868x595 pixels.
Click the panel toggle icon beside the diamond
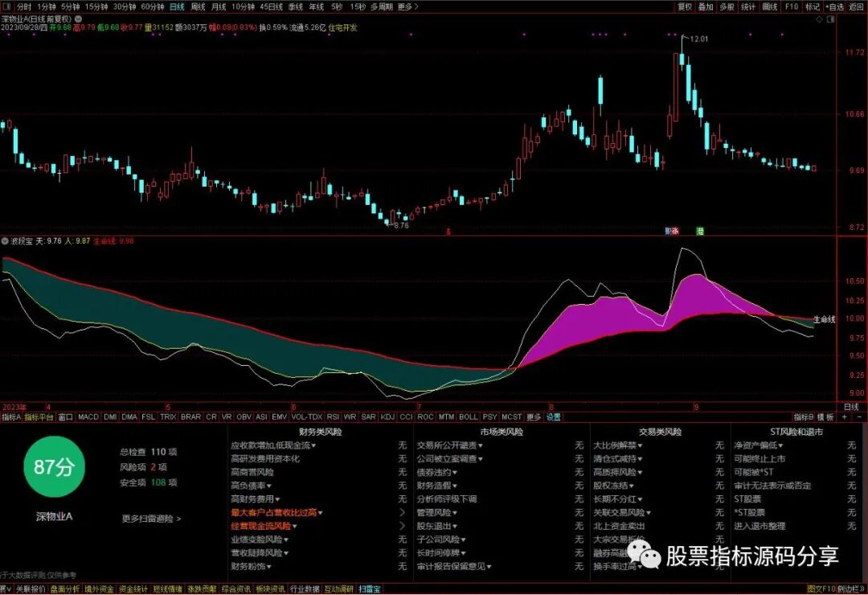click(830, 19)
